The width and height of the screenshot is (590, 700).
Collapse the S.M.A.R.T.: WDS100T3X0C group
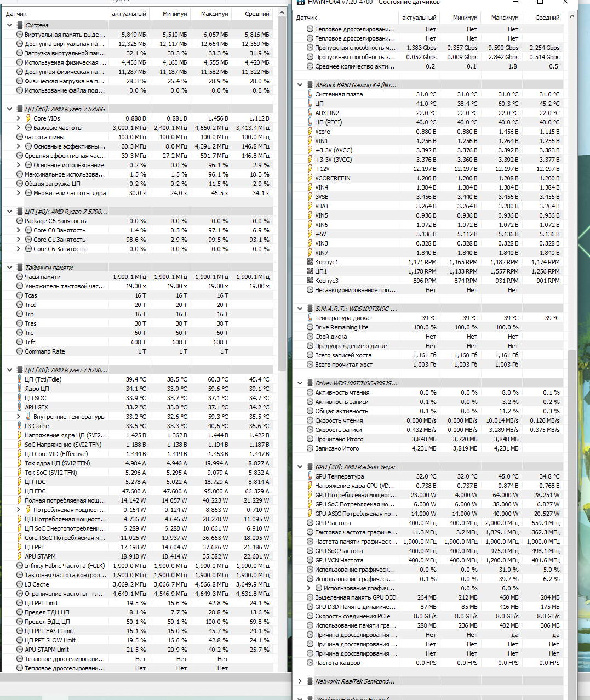tap(300, 309)
